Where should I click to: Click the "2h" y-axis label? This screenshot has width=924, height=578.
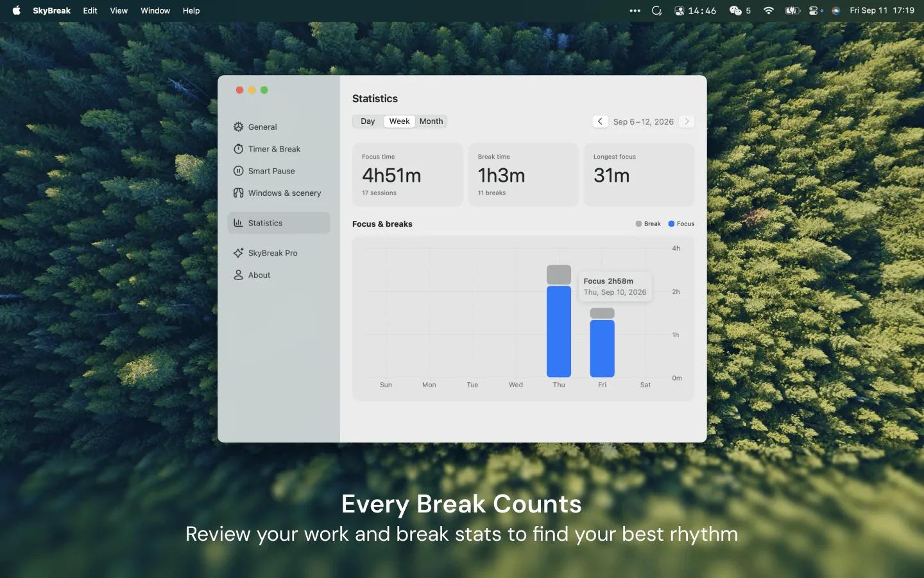(x=676, y=292)
